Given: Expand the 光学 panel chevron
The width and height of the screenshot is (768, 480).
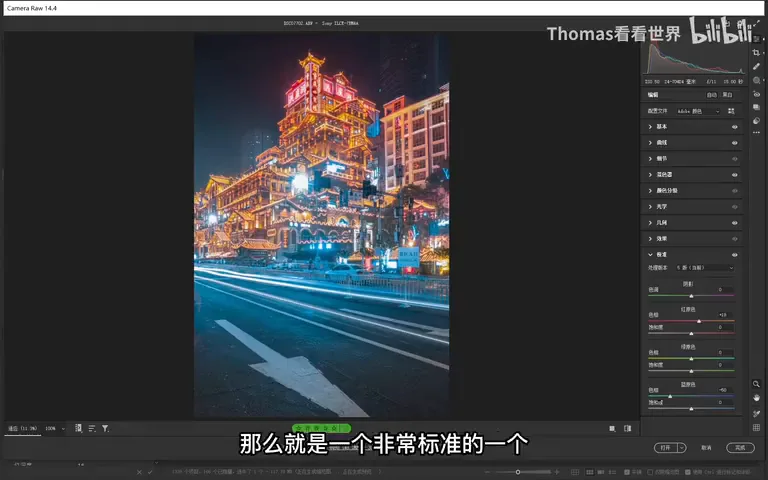Looking at the screenshot, I should tap(650, 207).
